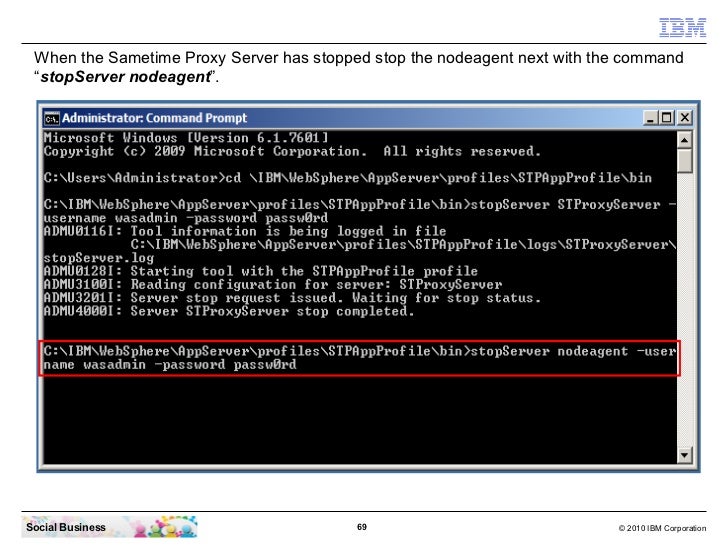Click the 'Administrator: Command Prompt' title text
Screen dimensions: 728x546
(x=155, y=118)
